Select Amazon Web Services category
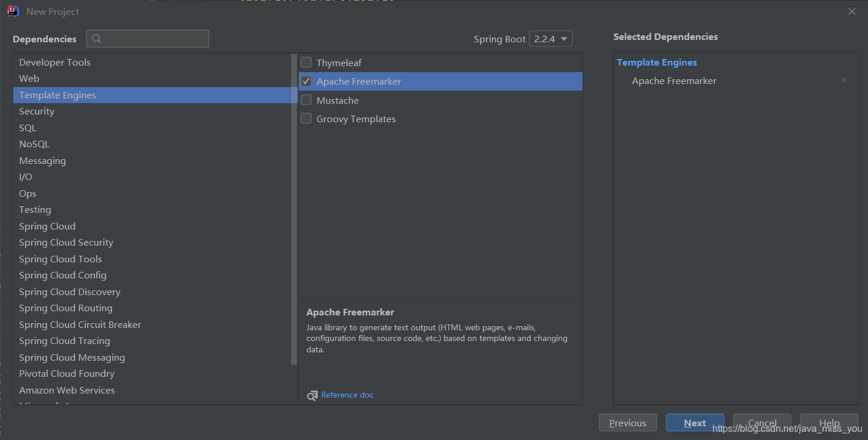This screenshot has width=868, height=440. [x=151, y=390]
